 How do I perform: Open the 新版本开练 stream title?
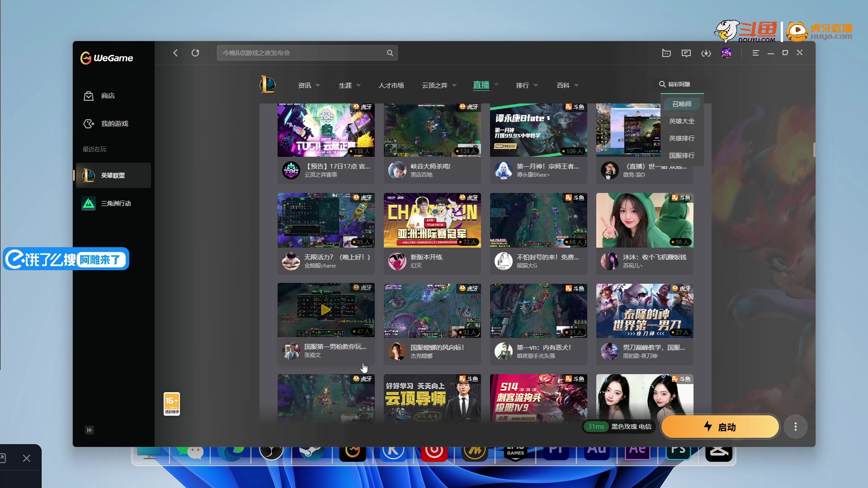tap(426, 257)
